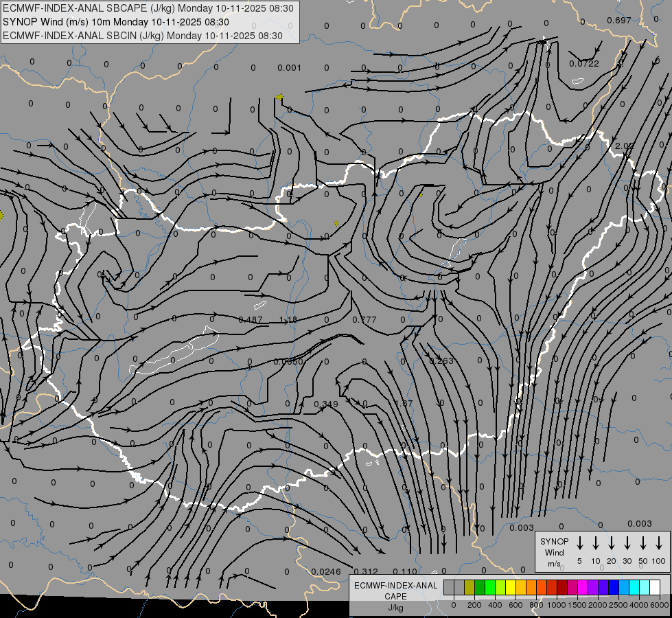Click the 0.110 value on the map

(404, 572)
